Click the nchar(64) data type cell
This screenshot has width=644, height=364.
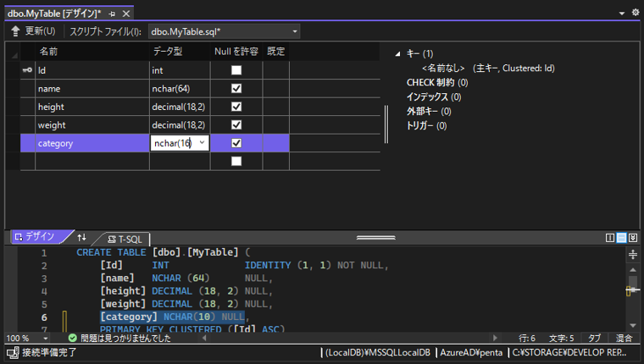pyautogui.click(x=180, y=89)
